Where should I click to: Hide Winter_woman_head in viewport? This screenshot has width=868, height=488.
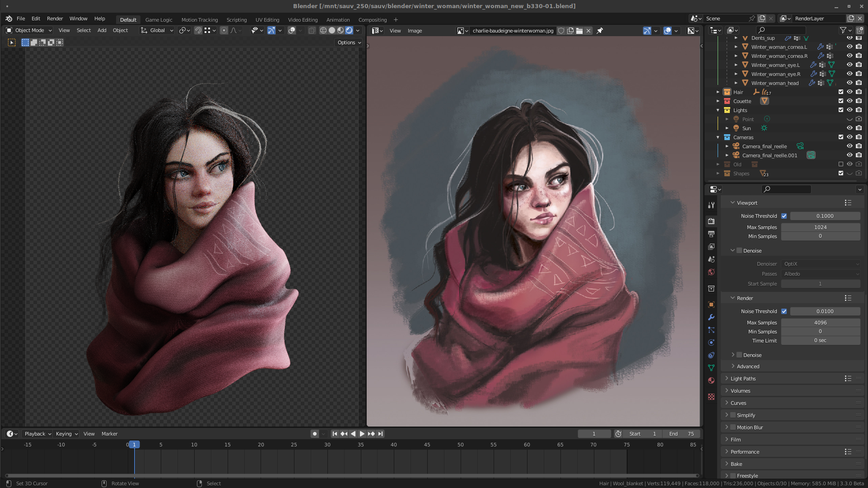pos(849,83)
